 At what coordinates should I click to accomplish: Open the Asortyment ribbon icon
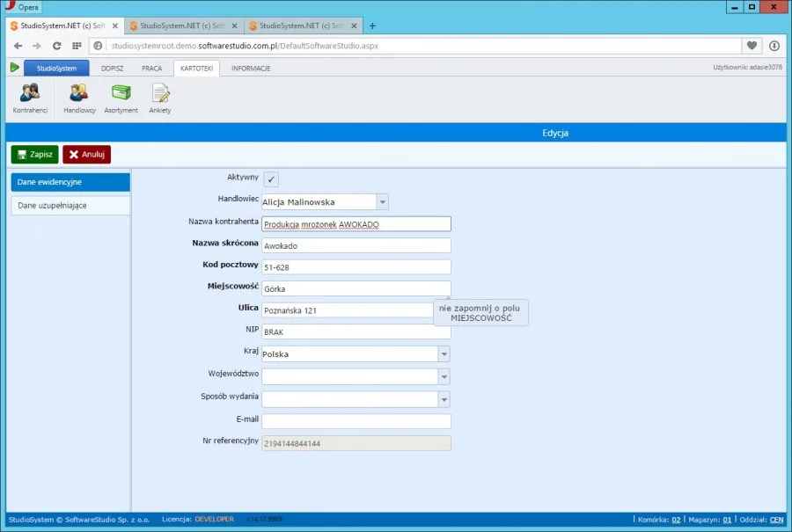point(121,98)
